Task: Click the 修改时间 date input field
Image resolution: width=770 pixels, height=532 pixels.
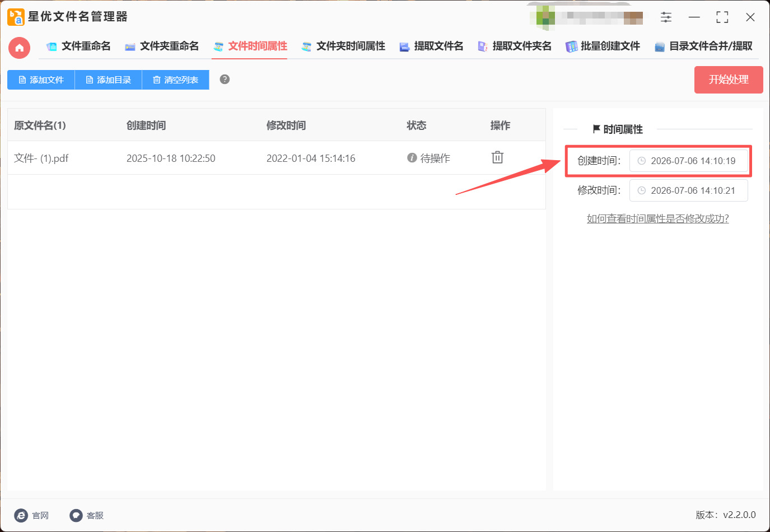Action: point(688,190)
